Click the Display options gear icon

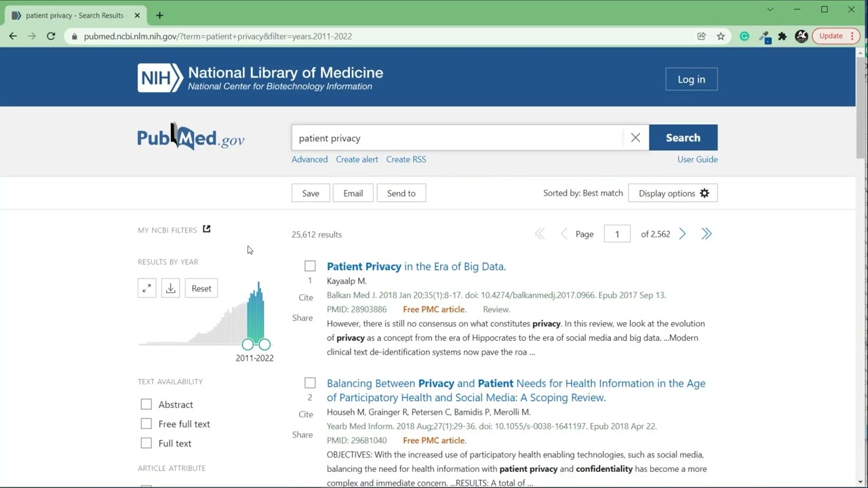(x=705, y=193)
